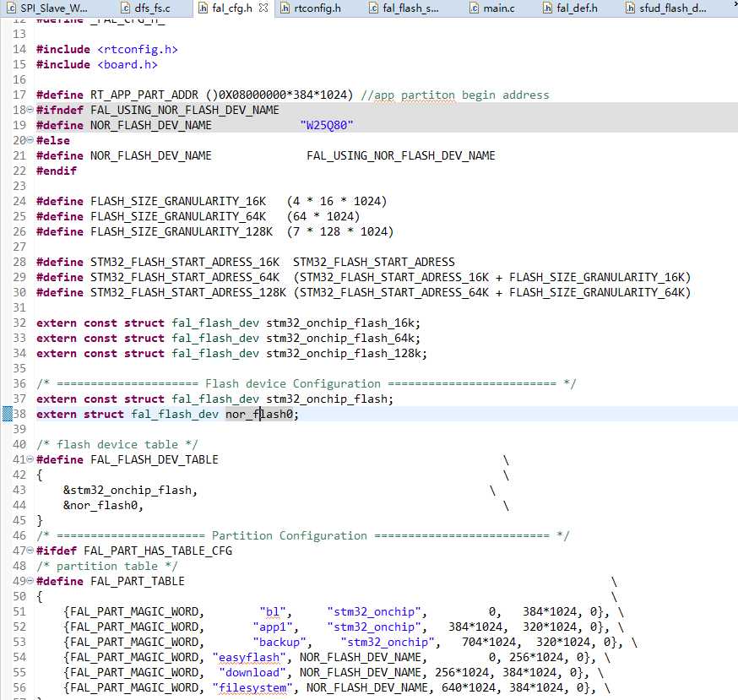Click FAL_USING_NOR_FLASH_DEV_NAME on line 18

(185, 110)
